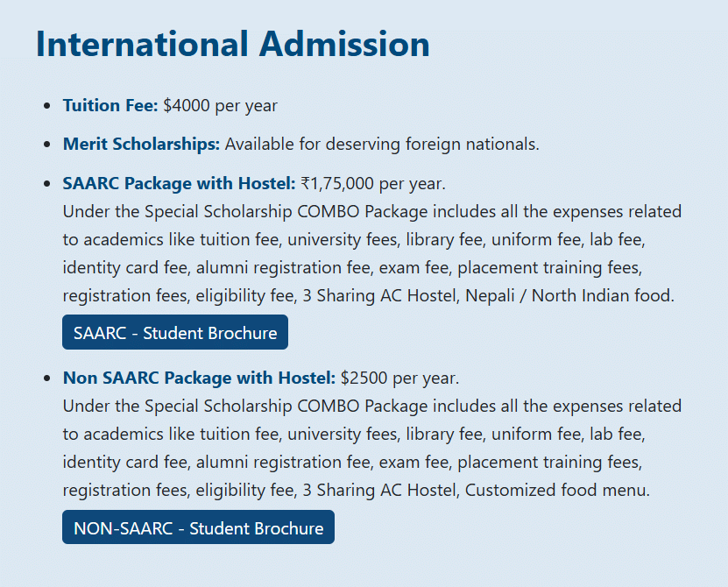Viewport: 728px width, 587px height.
Task: Click the 'Customized food menu' text
Action: pos(557,491)
